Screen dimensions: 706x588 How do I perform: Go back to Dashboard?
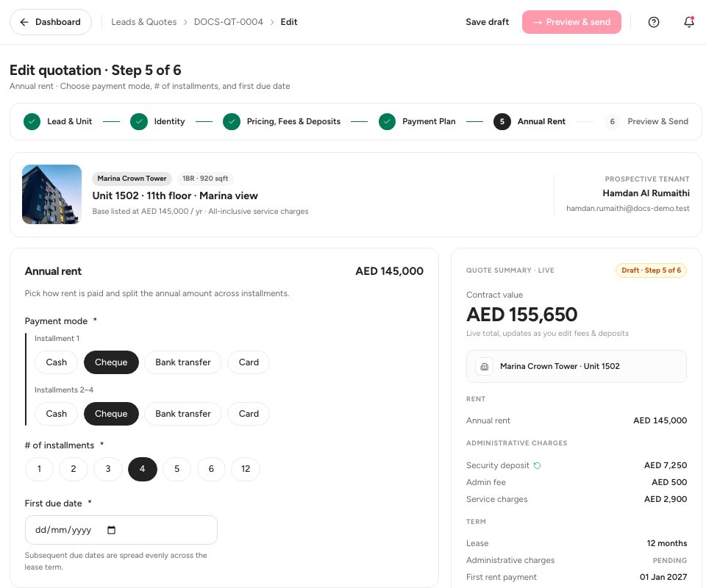pos(51,22)
